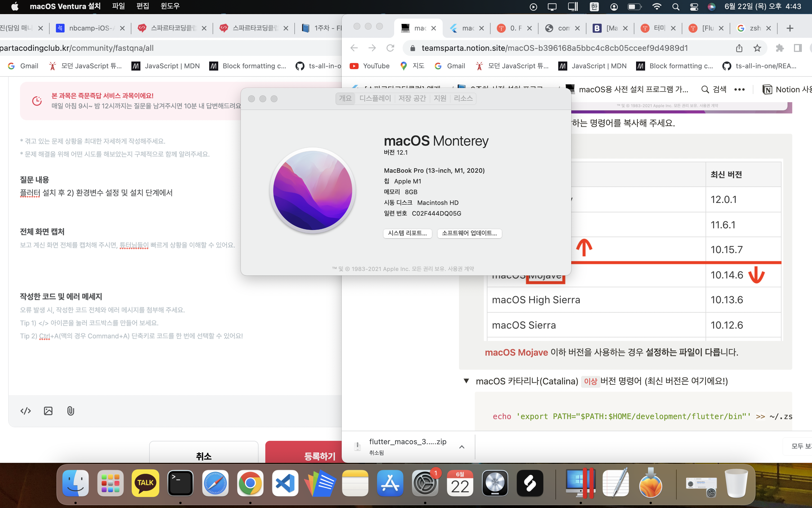Reload the Notion page
812x508 pixels.
390,48
